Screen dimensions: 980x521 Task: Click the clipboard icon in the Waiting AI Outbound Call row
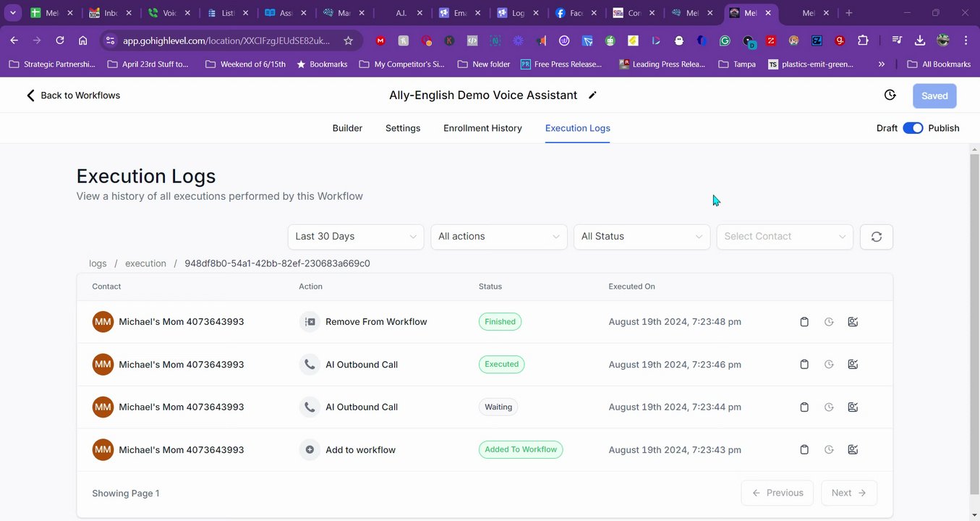[x=804, y=407]
